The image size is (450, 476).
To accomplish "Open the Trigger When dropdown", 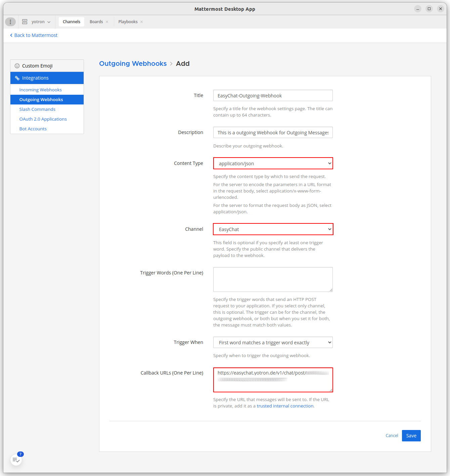I will [273, 342].
